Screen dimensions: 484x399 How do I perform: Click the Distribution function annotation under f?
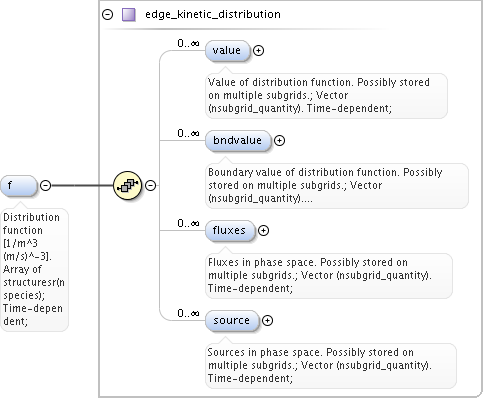click(x=34, y=270)
